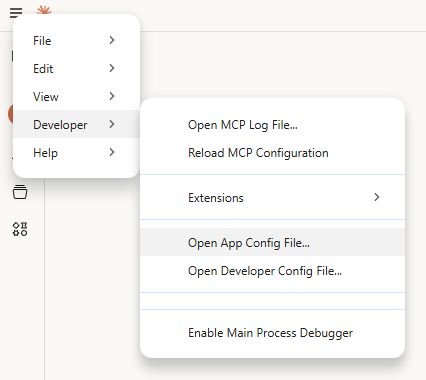Open the projects stack icon in sidebar

(20, 192)
